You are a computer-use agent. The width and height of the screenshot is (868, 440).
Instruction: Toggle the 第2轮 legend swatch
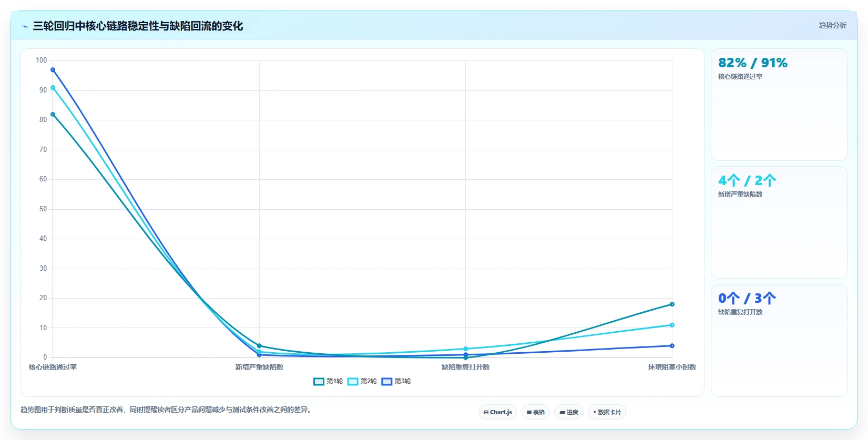click(353, 382)
